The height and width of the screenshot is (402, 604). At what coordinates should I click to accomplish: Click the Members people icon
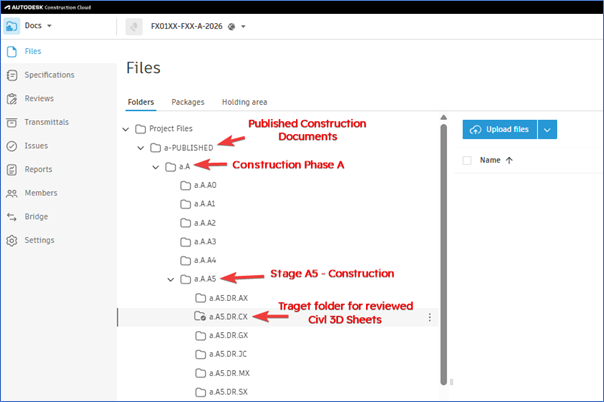pyautogui.click(x=12, y=193)
